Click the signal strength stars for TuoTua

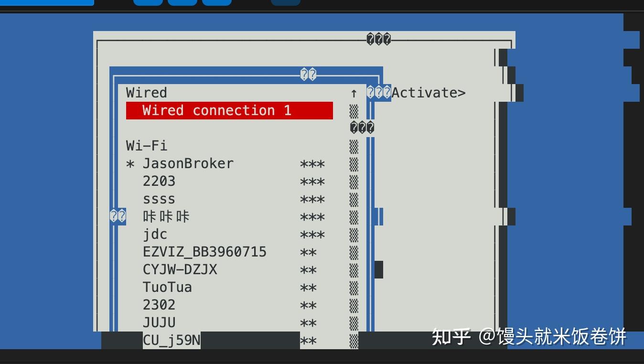pos(308,288)
